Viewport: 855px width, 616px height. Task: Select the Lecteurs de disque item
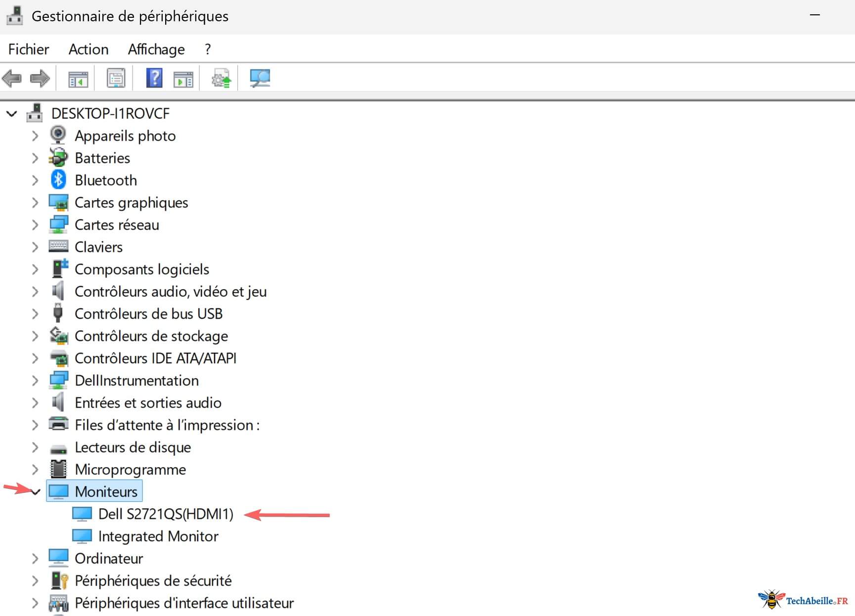tap(133, 447)
